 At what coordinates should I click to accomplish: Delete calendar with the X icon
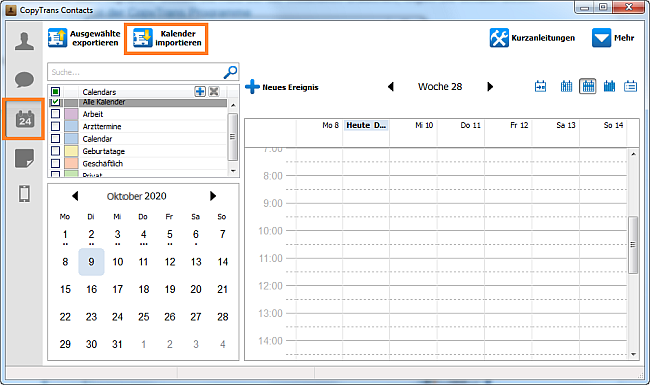click(x=214, y=92)
